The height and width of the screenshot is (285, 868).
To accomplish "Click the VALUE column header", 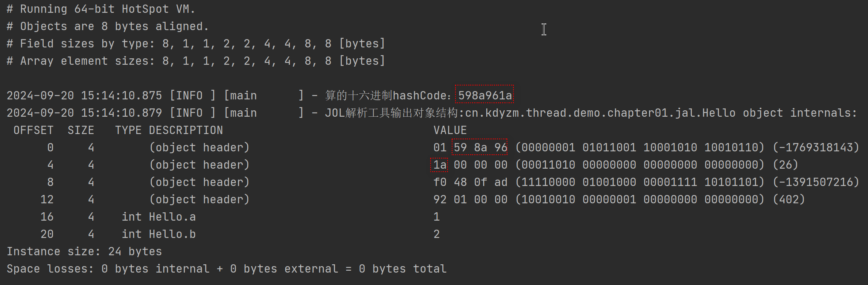I will click(x=450, y=130).
